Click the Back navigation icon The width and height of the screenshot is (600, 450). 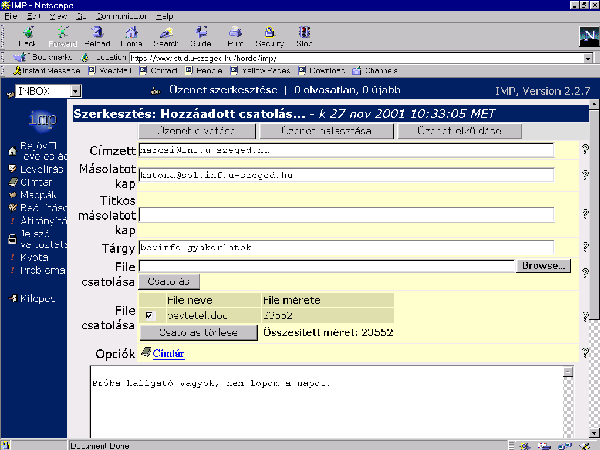(27, 34)
